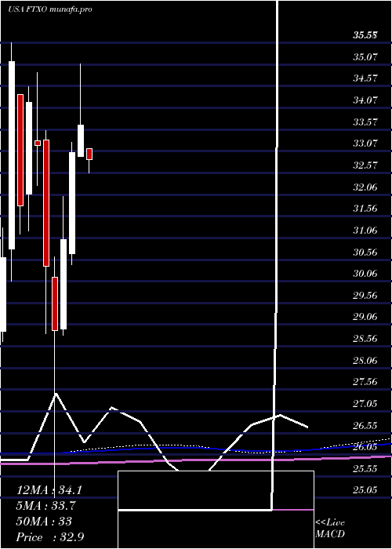
Task: Click the 33.57 price axis label
Action: pos(365,122)
